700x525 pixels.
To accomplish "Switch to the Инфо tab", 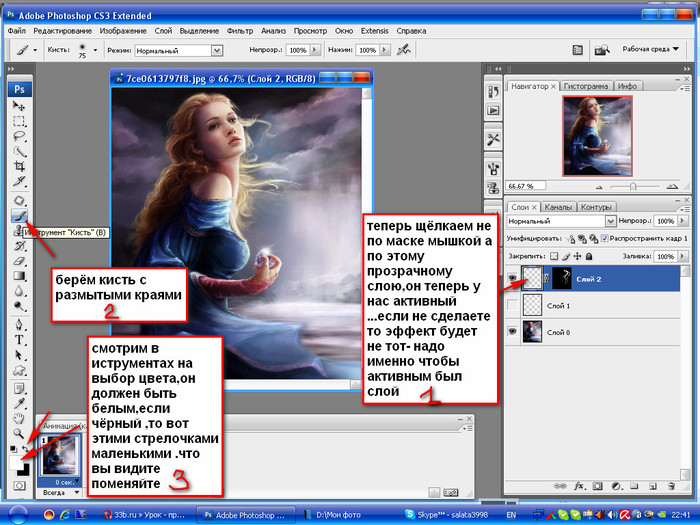I will click(x=627, y=86).
